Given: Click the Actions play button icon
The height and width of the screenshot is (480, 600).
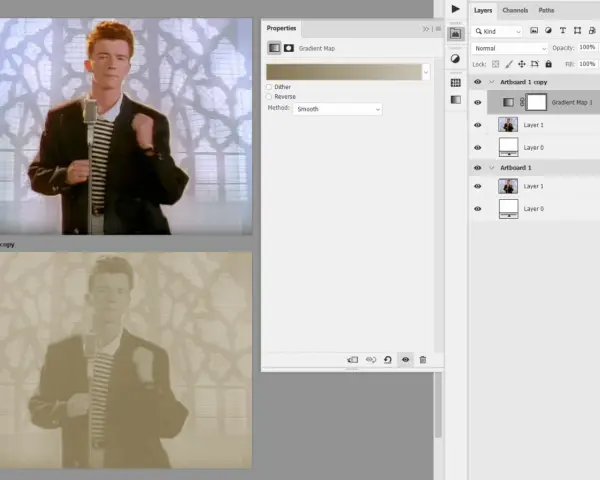Looking at the screenshot, I should [455, 9].
